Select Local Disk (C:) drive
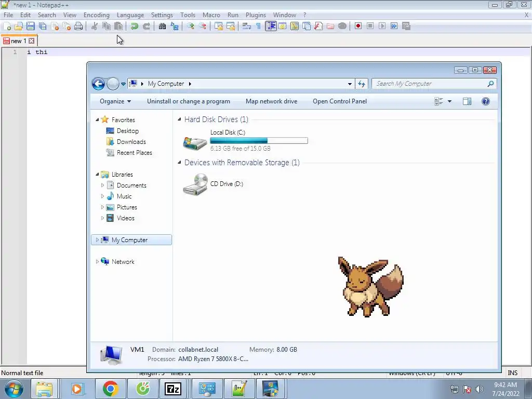Viewport: 532px width, 399px height. point(245,140)
